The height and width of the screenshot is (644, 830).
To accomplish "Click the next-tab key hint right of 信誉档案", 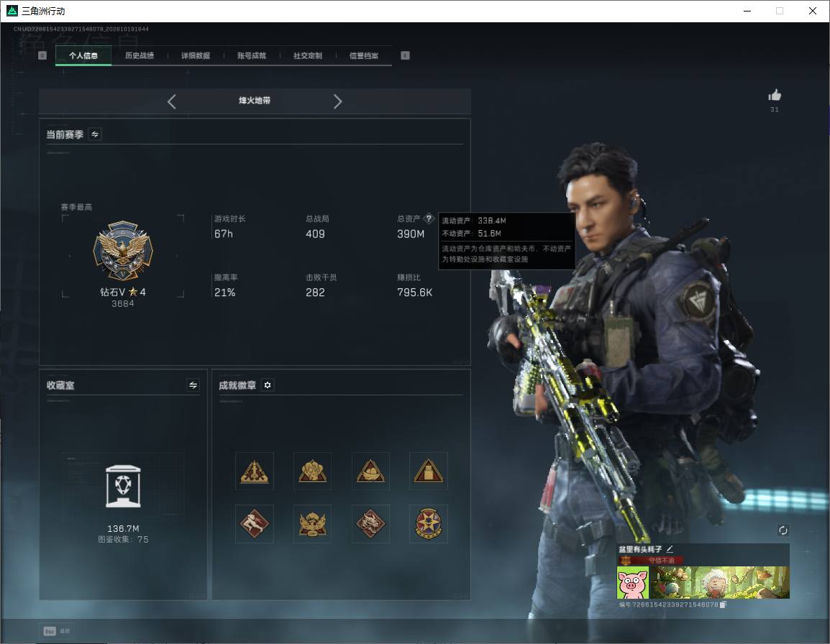I will (405, 55).
